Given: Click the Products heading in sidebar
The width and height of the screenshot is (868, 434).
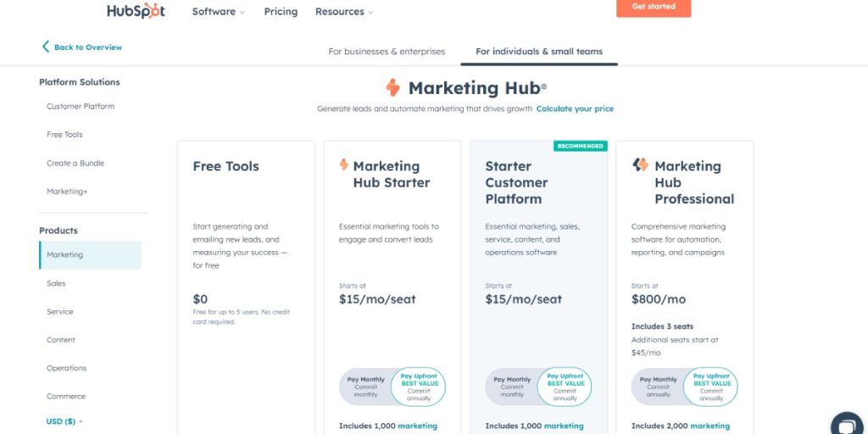Looking at the screenshot, I should (58, 231).
